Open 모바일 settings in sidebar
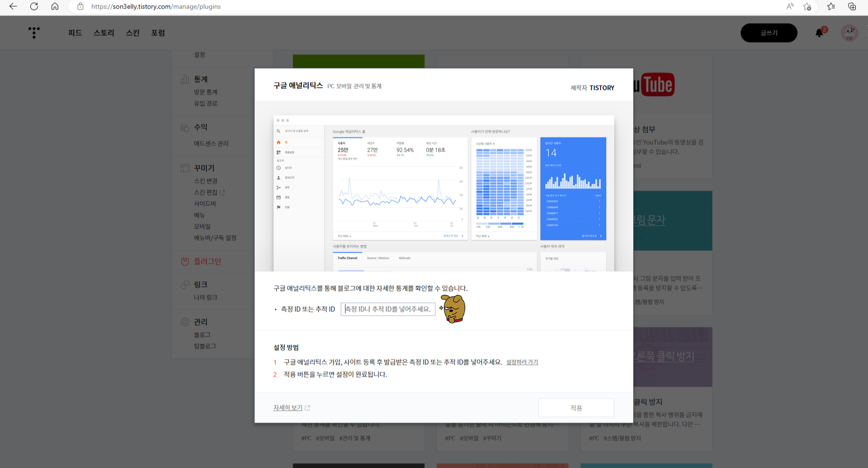Image resolution: width=868 pixels, height=468 pixels. click(x=202, y=227)
